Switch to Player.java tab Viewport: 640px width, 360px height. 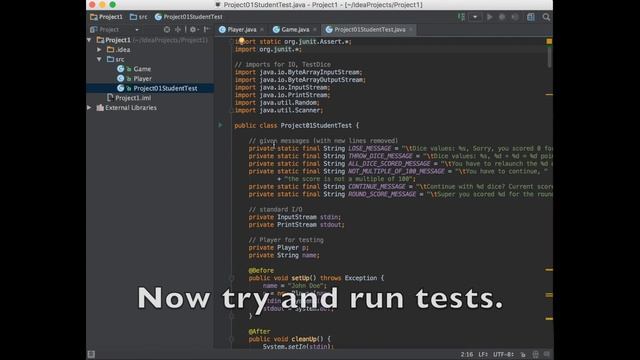point(242,29)
